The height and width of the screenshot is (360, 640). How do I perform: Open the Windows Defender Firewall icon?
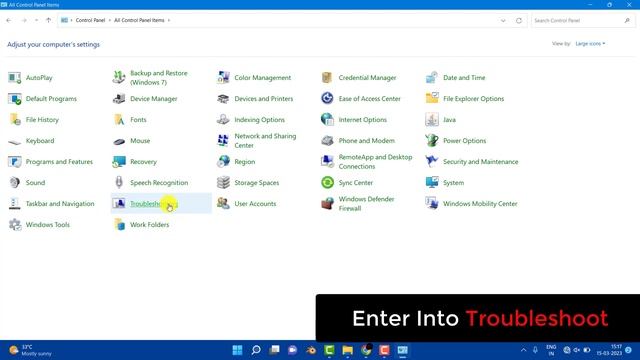(x=327, y=203)
